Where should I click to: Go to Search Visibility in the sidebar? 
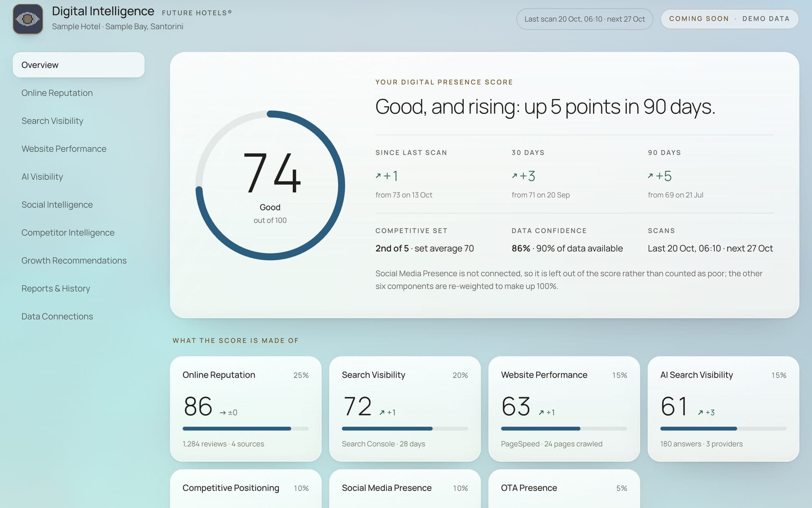[x=78, y=121]
